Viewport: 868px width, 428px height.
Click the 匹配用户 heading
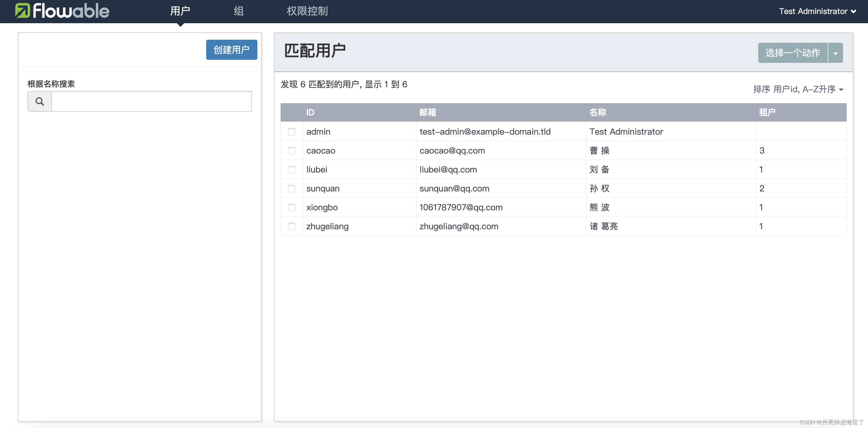tap(315, 51)
